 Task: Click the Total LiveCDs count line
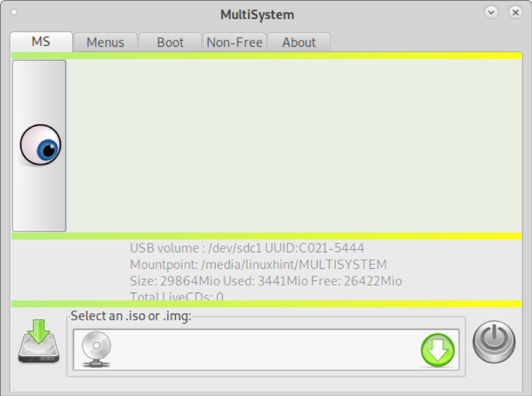[x=176, y=296]
